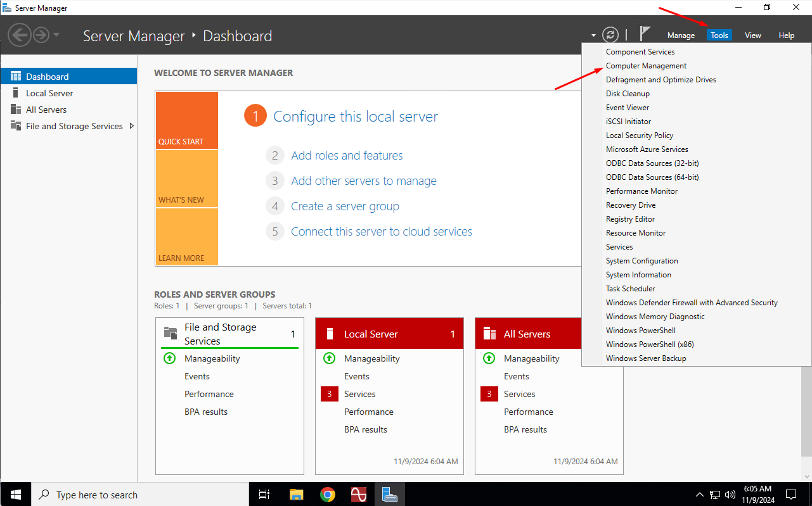Image resolution: width=812 pixels, height=506 pixels.
Task: Open the Notifications flag icon
Action: [645, 34]
